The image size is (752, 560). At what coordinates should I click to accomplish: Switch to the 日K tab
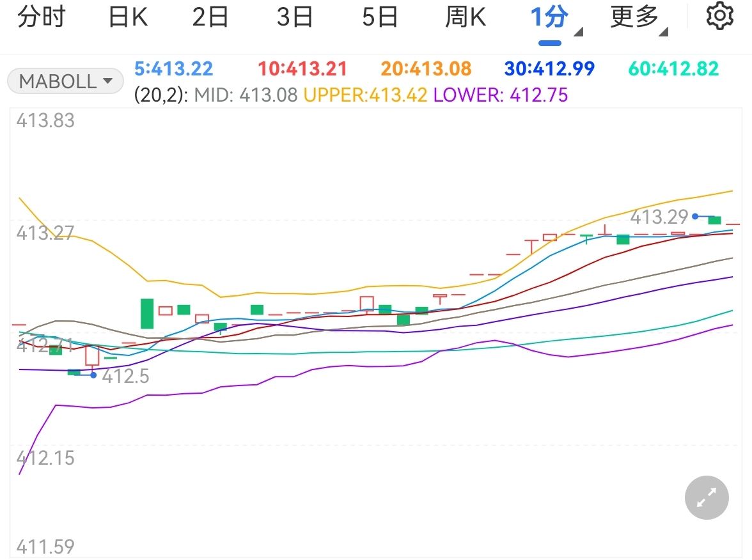coord(128,17)
